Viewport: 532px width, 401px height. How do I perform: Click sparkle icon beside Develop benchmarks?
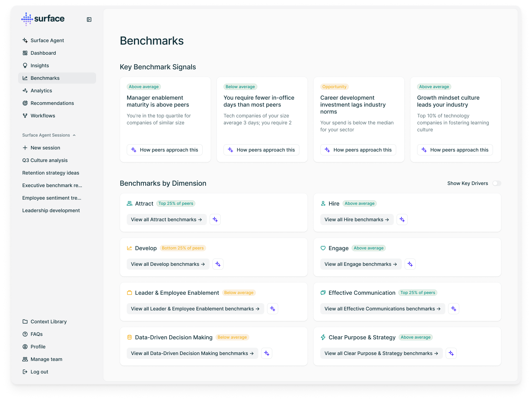click(x=218, y=264)
